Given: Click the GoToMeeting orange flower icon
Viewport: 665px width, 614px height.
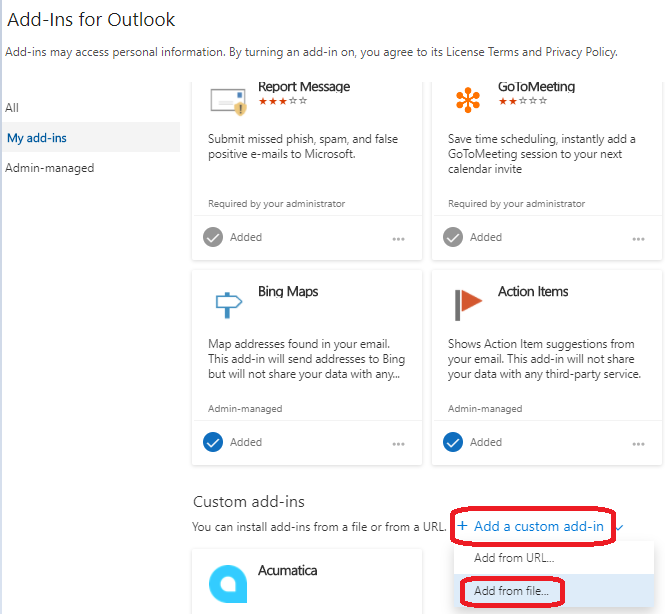Looking at the screenshot, I should pyautogui.click(x=467, y=100).
